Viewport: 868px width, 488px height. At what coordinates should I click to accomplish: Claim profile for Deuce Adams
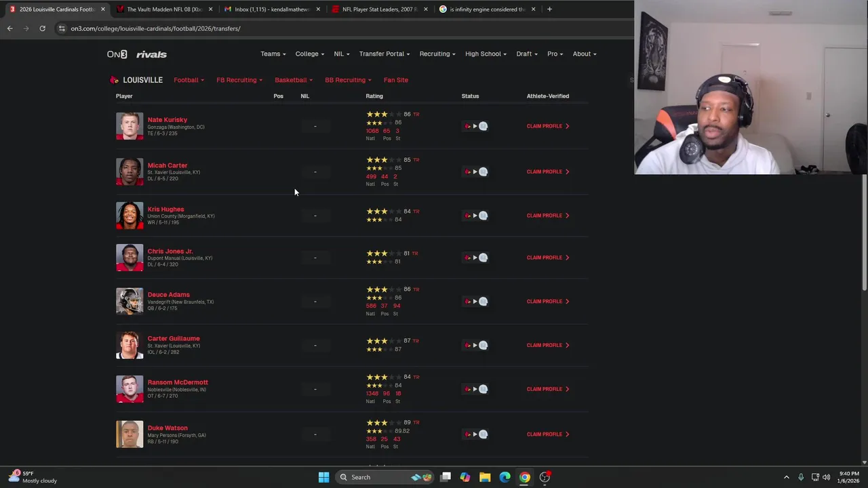548,302
